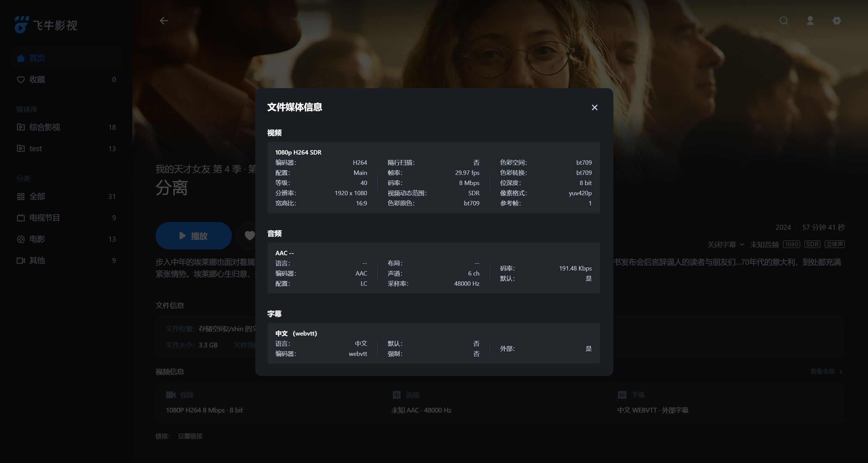Click the 音频 icon in 视频信息
This screenshot has height=463, width=868.
[x=396, y=395]
